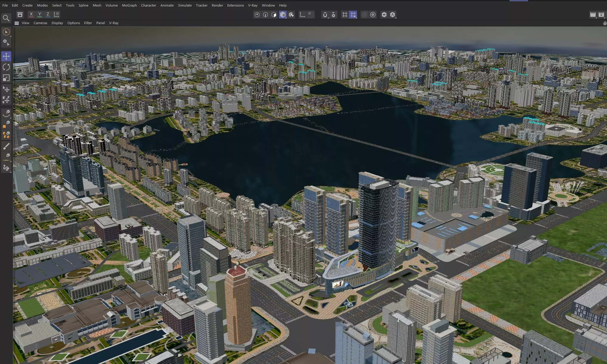This screenshot has width=607, height=364.
Task: Click the reset/archive box icon beside X axis
Action: point(20,15)
